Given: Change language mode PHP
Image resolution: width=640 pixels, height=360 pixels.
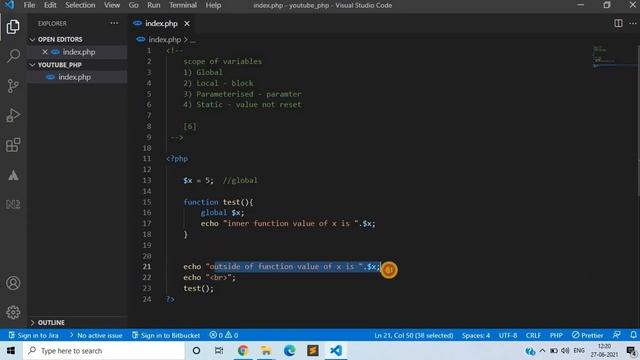Looking at the screenshot, I should pos(556,335).
